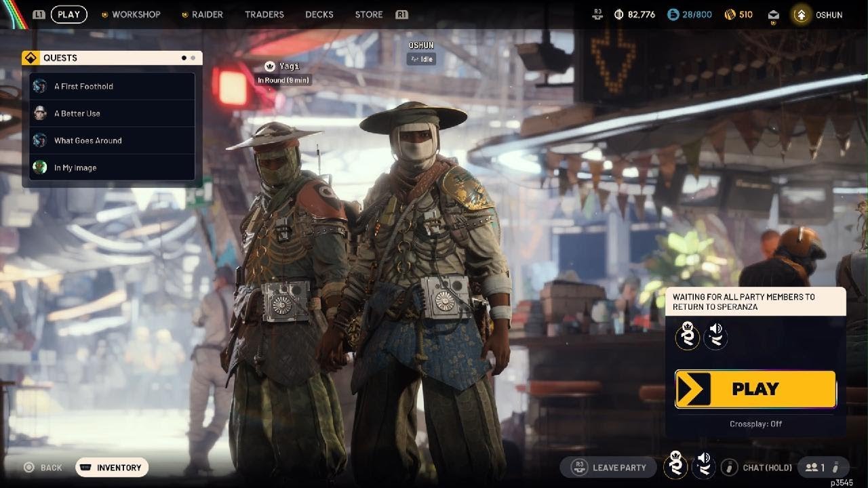The image size is (868, 488).
Task: Click the 'What Goes Around' quest giver portrait
Action: click(x=40, y=140)
